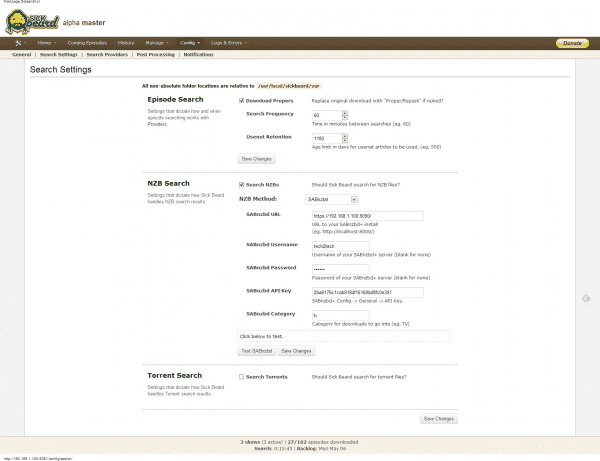Click the Test SABnzbd button
Image resolution: width=600 pixels, height=461 pixels.
click(x=256, y=351)
